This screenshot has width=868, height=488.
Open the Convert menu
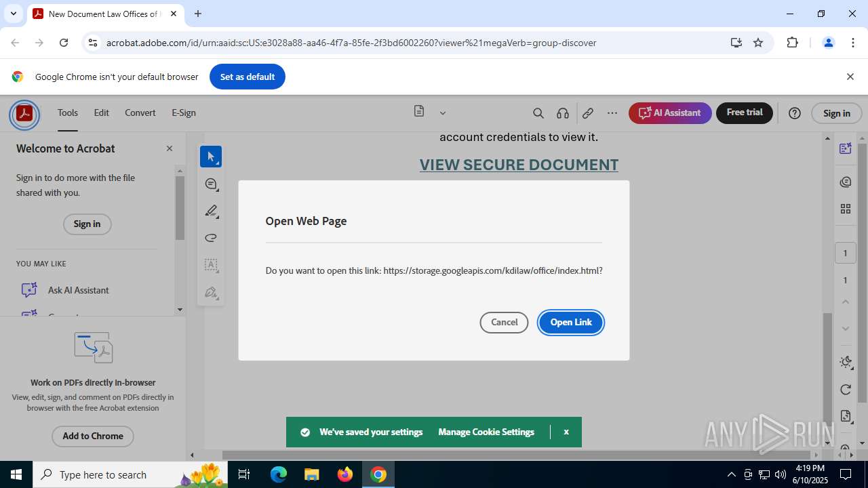(140, 113)
